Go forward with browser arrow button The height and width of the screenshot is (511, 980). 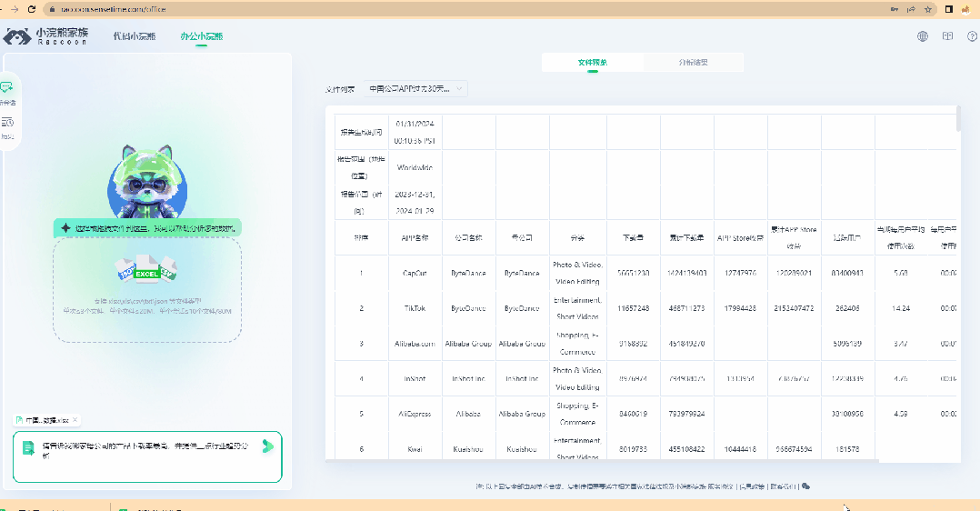[x=15, y=9]
